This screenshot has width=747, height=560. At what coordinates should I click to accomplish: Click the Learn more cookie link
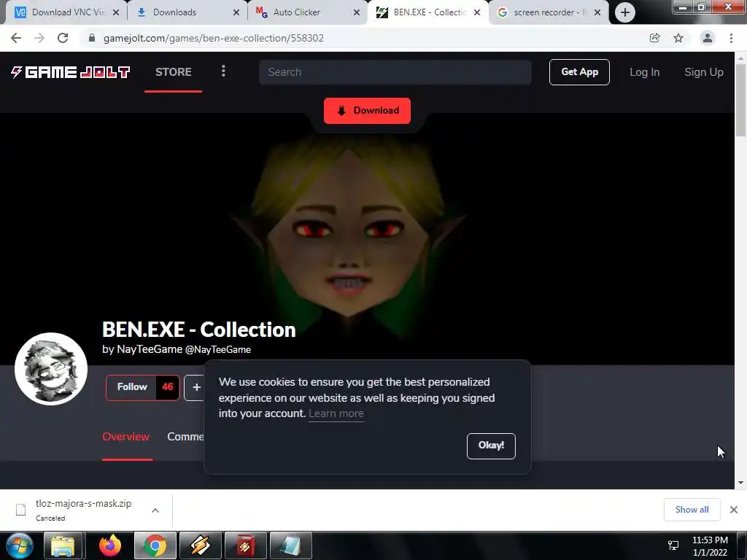pos(336,413)
